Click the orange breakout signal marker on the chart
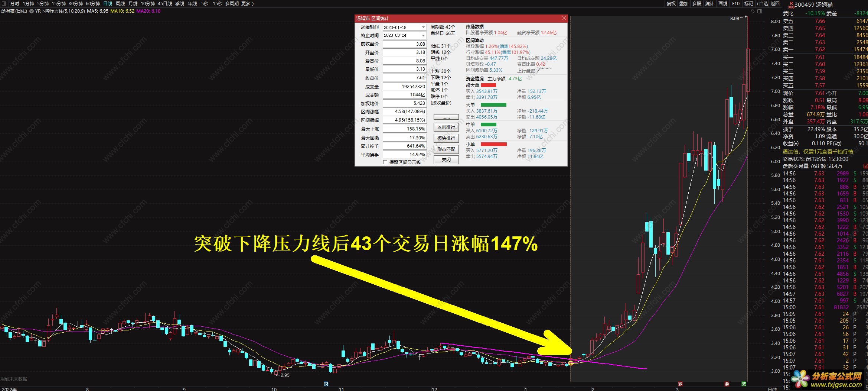 click(x=571, y=363)
